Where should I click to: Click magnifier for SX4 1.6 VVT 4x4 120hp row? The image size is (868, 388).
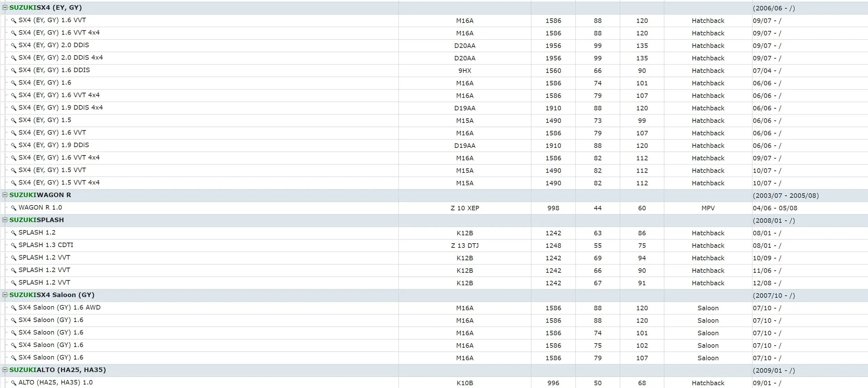(14, 33)
